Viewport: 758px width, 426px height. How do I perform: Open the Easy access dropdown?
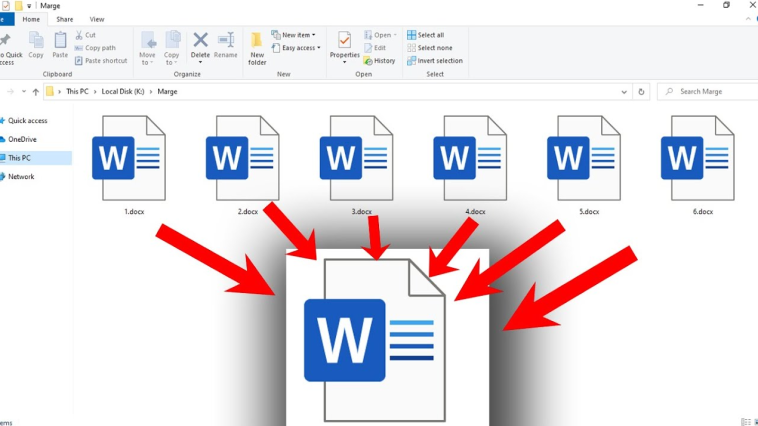(297, 48)
